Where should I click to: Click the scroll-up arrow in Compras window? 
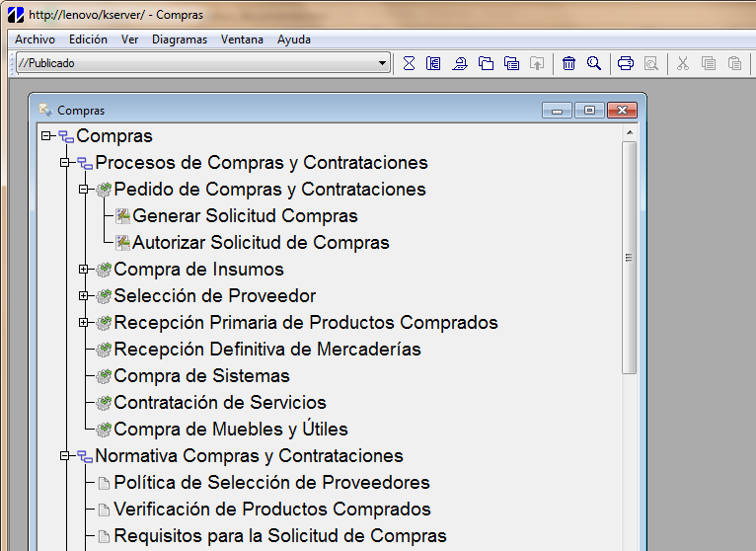(x=630, y=132)
